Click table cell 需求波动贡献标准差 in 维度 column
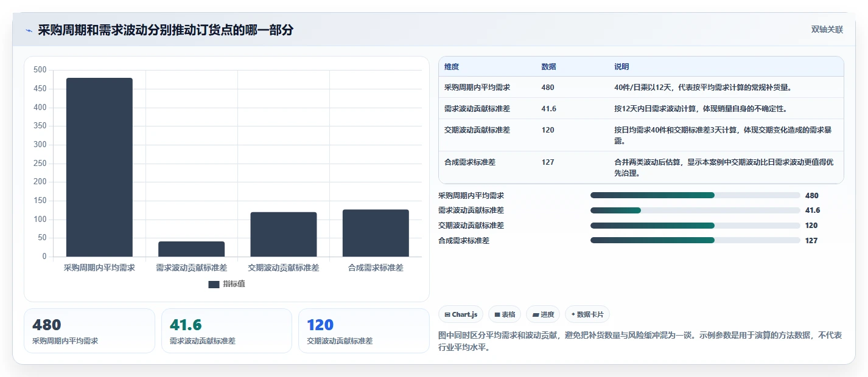 (477, 109)
